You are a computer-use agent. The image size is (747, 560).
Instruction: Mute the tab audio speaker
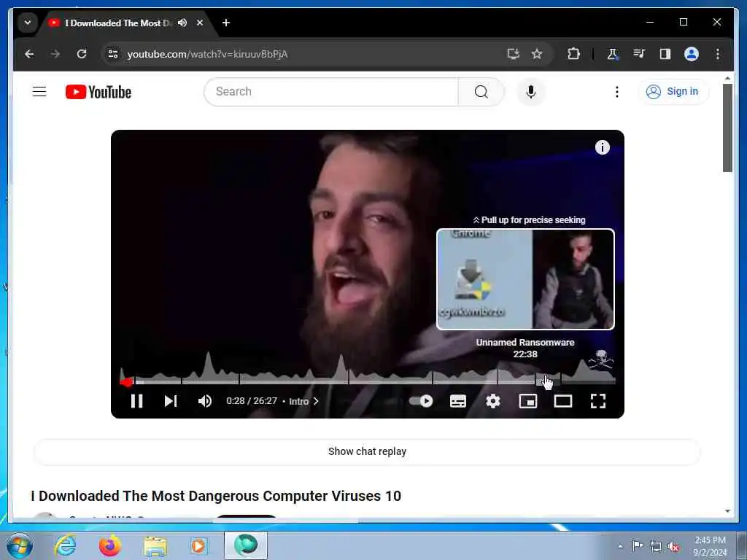182,23
